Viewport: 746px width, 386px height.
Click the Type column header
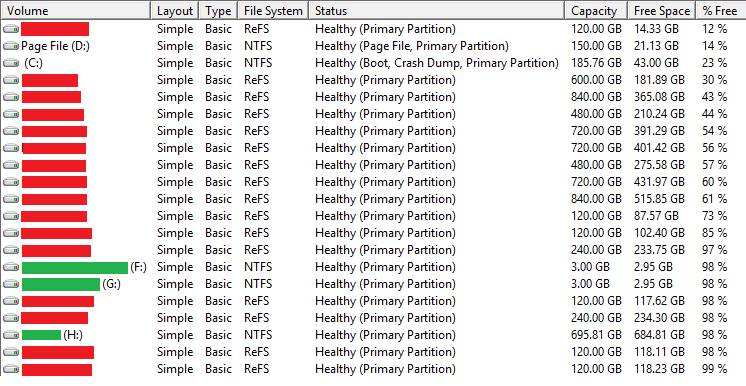pos(218,10)
